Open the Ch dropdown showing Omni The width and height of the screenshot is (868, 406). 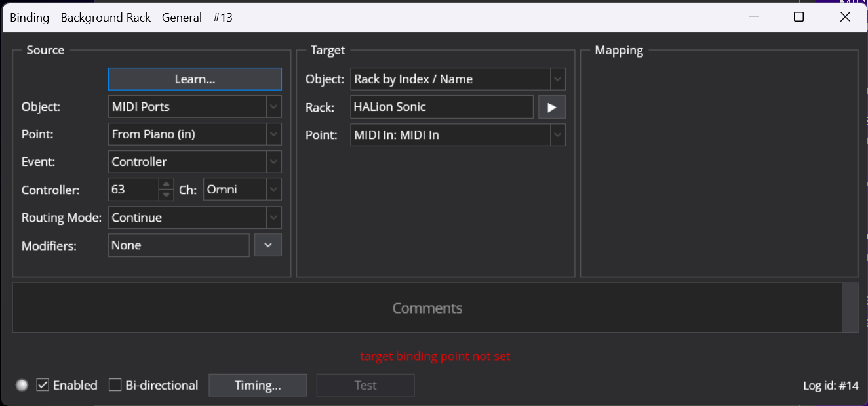[243, 190]
